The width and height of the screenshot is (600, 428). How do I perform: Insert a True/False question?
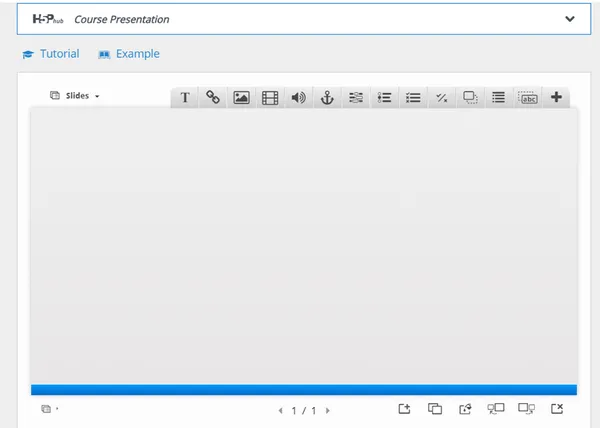441,98
